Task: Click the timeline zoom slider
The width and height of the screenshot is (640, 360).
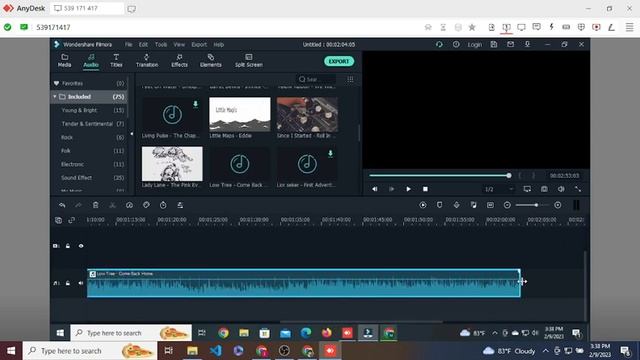Action: click(532, 205)
